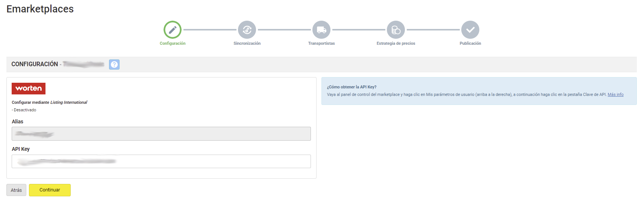
Task: Click the Configuración pencil step icon
Action: click(x=173, y=30)
